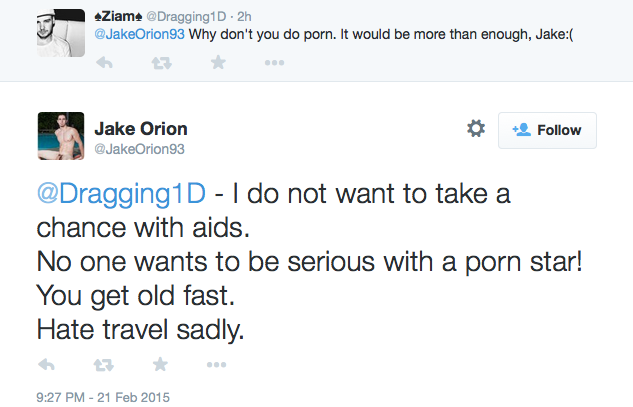633x407 pixels.
Task: Open the Jake Orion display name
Action: [x=141, y=129]
